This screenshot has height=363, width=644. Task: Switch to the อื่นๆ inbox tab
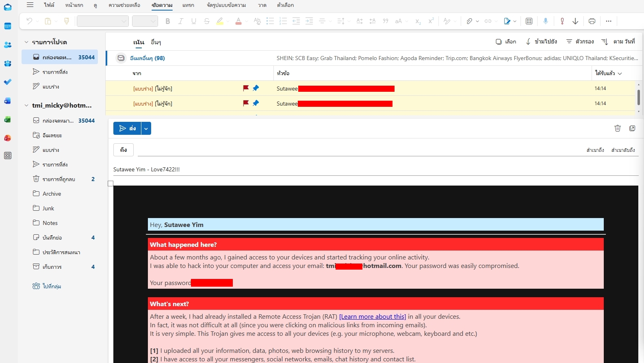tap(156, 42)
